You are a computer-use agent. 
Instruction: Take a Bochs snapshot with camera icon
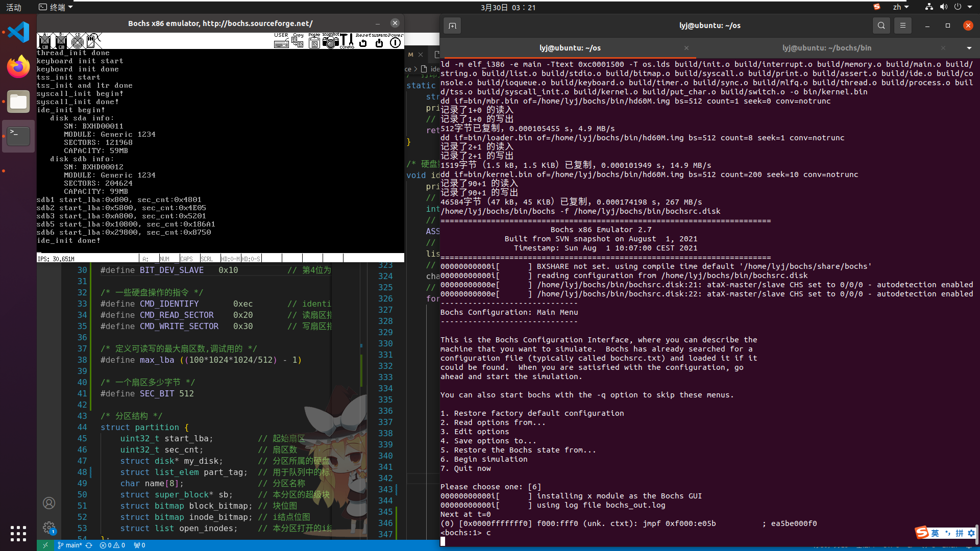tap(331, 41)
